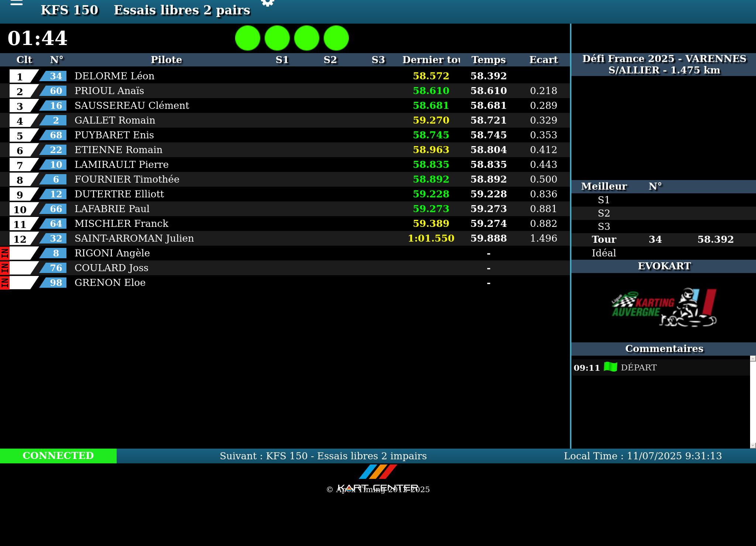
Task: Click the CONNECTED status indicator
Action: [58, 456]
